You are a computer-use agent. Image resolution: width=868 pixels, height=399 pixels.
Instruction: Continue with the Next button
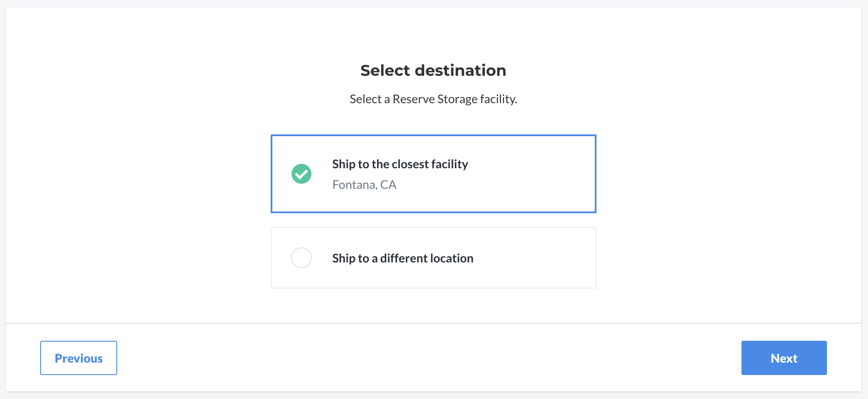(x=784, y=358)
